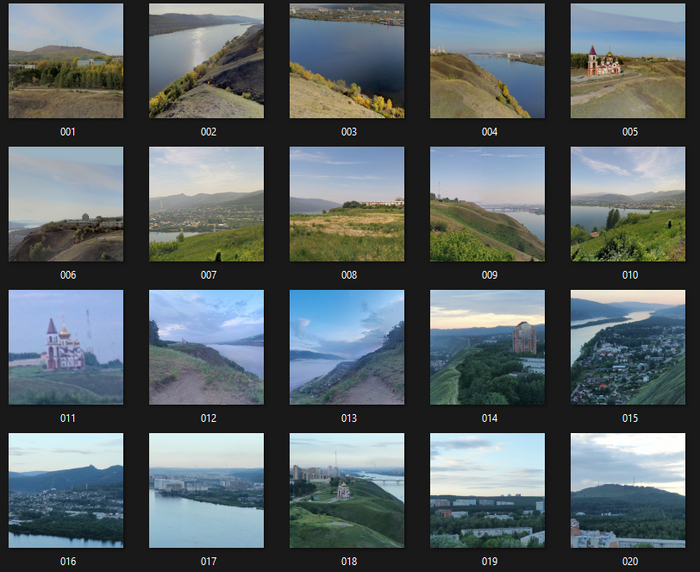
Task: Click the file name label 003
Action: pyautogui.click(x=349, y=132)
